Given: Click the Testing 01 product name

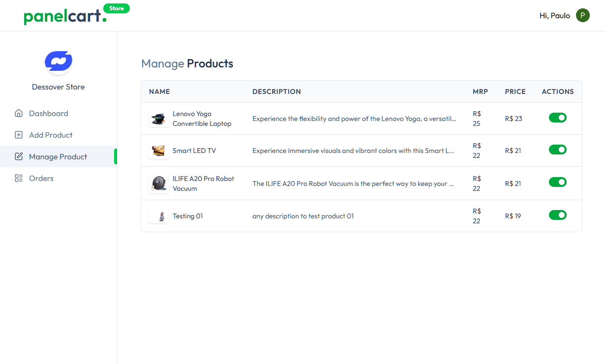Looking at the screenshot, I should coord(188,216).
